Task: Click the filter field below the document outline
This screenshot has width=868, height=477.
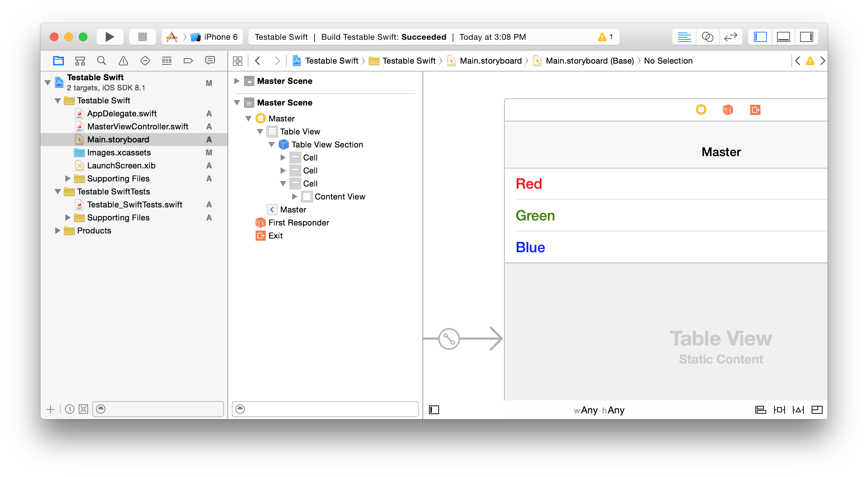Action: (x=325, y=409)
